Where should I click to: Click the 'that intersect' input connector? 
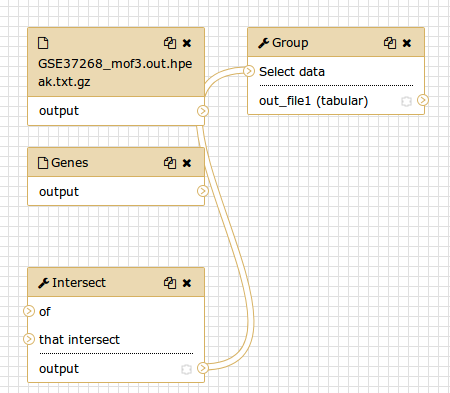pyautogui.click(x=29, y=339)
